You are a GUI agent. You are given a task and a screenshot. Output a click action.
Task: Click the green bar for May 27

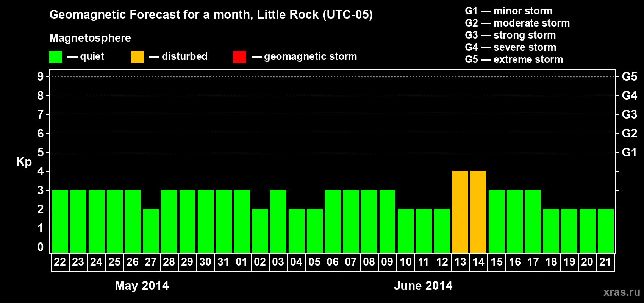click(151, 231)
